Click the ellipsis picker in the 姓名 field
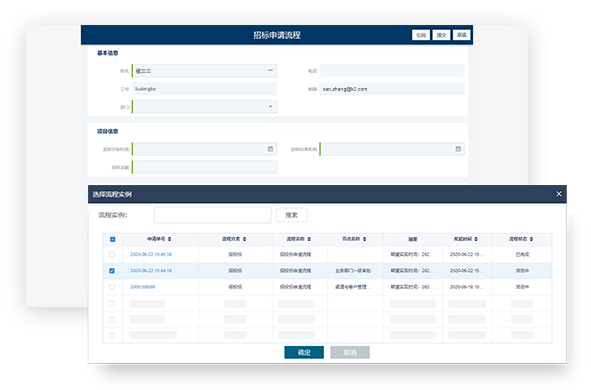 click(x=270, y=70)
